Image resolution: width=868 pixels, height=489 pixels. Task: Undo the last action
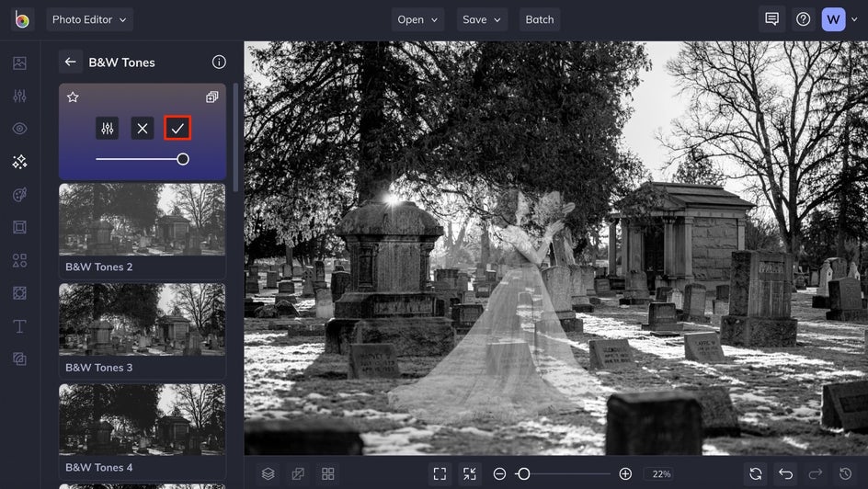point(785,473)
